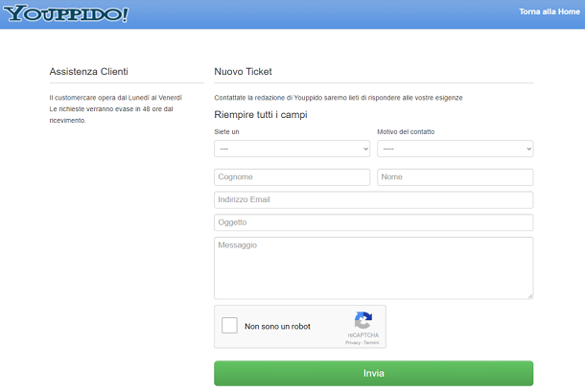Click the 'Nuovo Ticket' heading
Image resolution: width=585 pixels, height=392 pixels.
[x=243, y=72]
